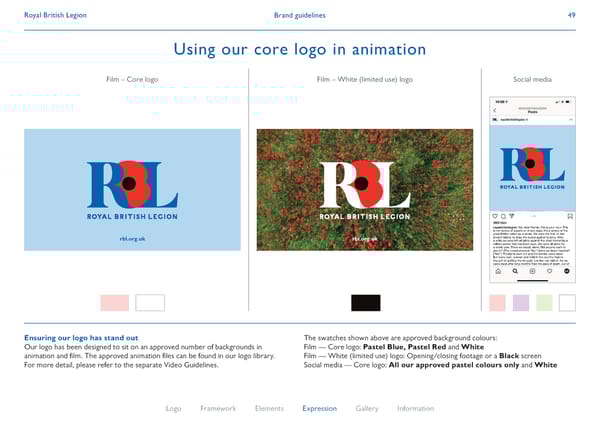Image resolution: width=600 pixels, height=424 pixels.
Task: Select the pastel red swatch under Film – Core logo
Action: (x=115, y=302)
